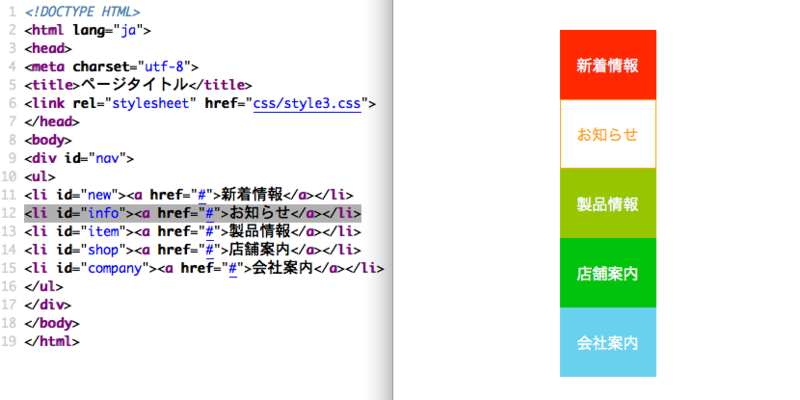Click the meta charset utf-8 line
Screen dimensions: 800x400
pyautogui.click(x=111, y=67)
